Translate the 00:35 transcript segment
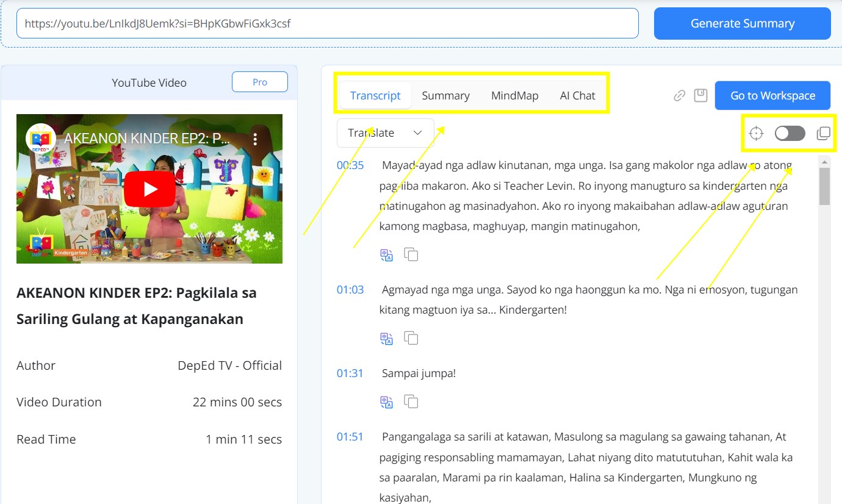842x504 pixels. point(386,254)
